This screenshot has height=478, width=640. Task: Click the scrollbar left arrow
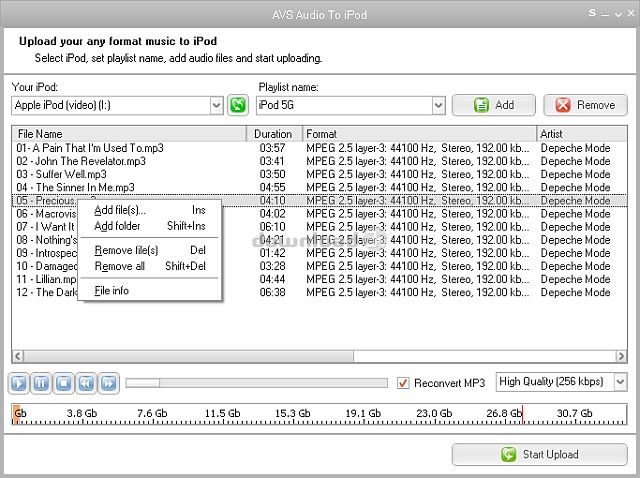18,356
